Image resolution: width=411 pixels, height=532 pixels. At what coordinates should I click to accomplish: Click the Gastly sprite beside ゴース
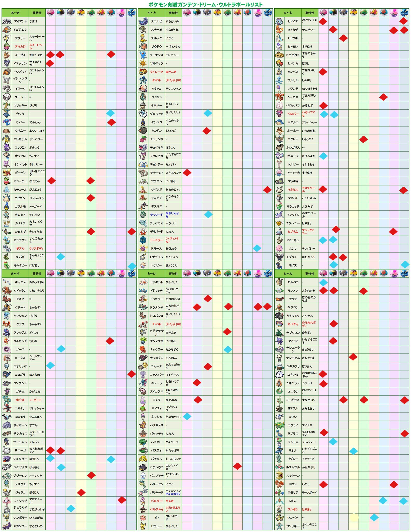click(7, 349)
